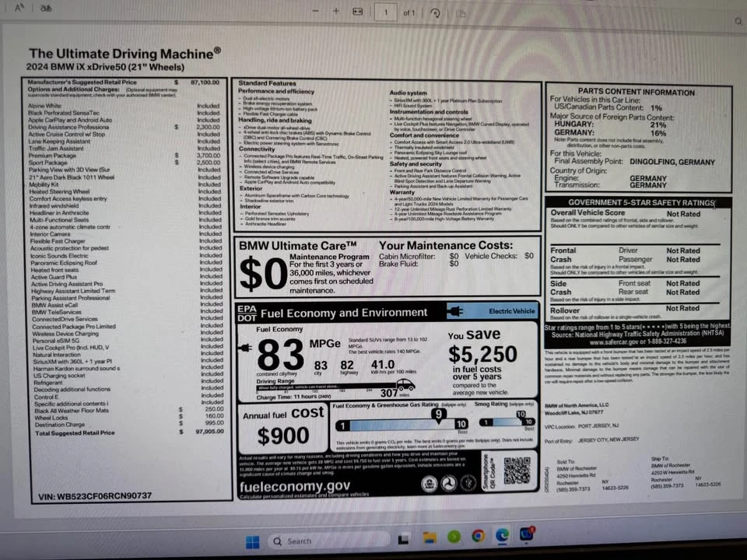Click the taskbar Search box
Screen dimensions: 747x560
coord(328,541)
